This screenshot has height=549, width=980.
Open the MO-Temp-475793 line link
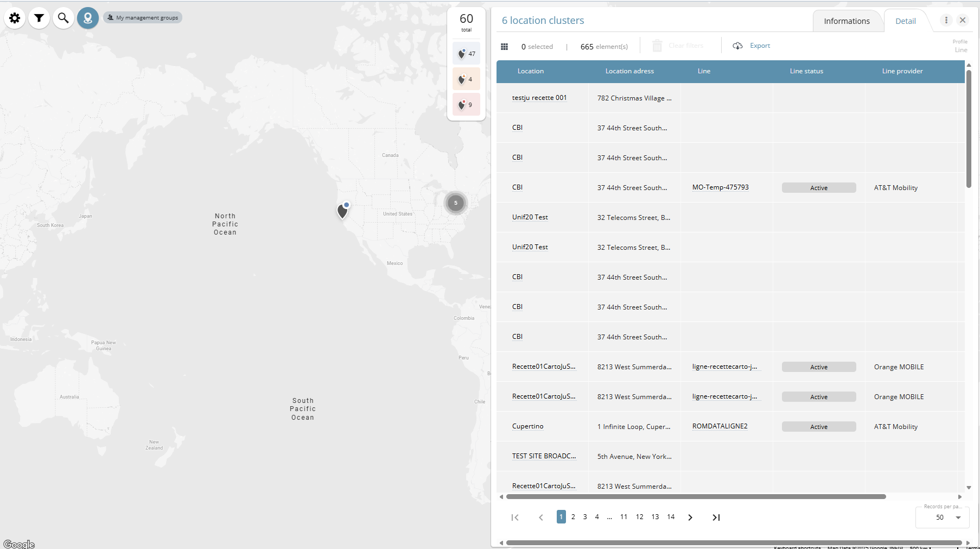pos(720,187)
